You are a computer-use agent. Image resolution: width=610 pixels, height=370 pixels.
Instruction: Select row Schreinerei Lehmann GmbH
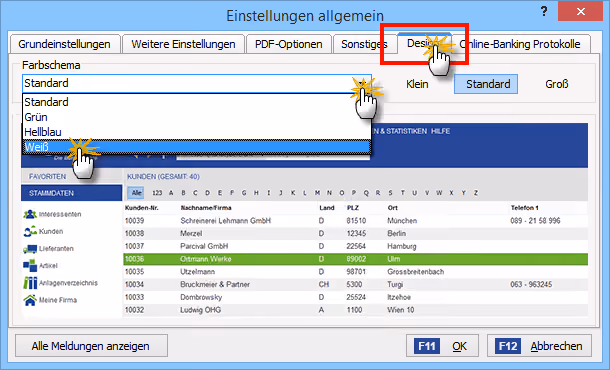356,221
